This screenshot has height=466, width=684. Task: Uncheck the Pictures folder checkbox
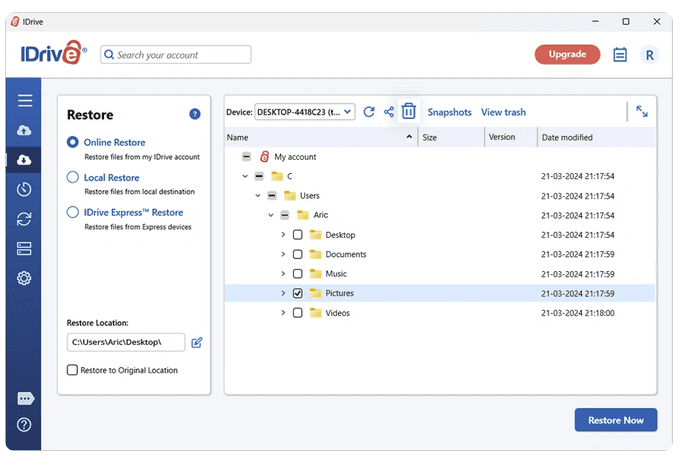pyautogui.click(x=298, y=293)
